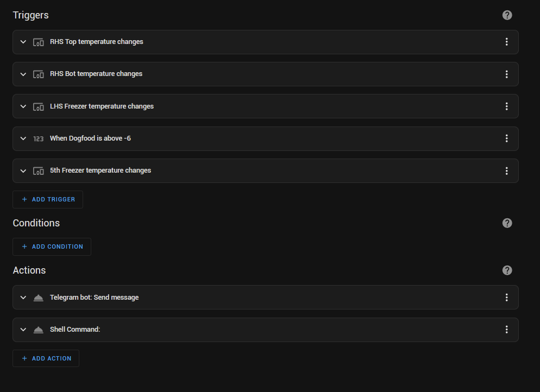Open three-dot menu for Telegram bot action
The image size is (540, 392).
506,298
